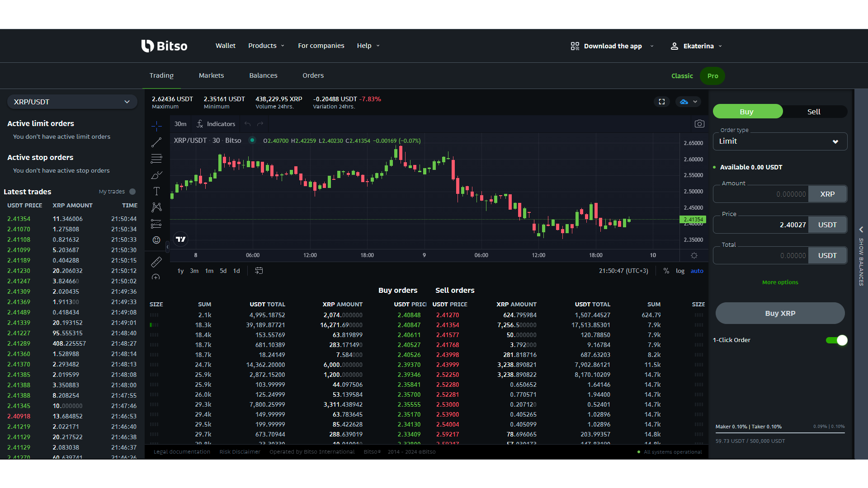Select the ruler measurement tool

coord(156,262)
